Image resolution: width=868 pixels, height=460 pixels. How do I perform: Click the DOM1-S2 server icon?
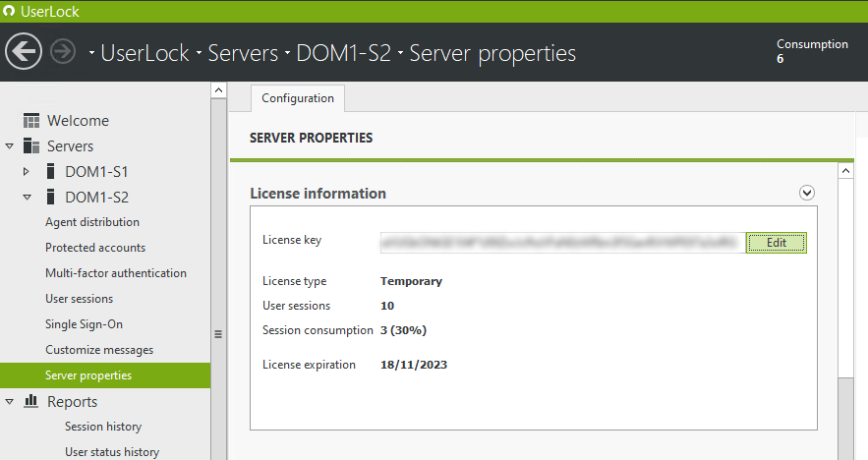(x=50, y=197)
